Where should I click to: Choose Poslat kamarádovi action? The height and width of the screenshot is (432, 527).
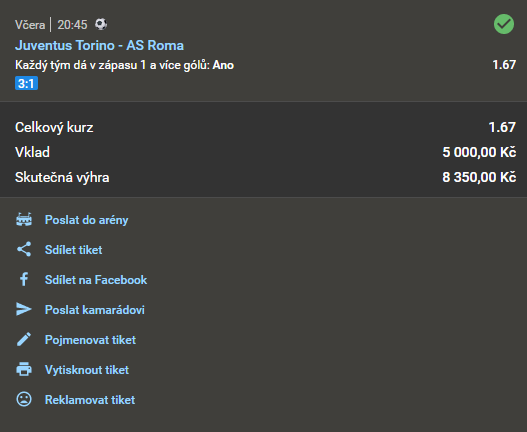click(x=95, y=310)
